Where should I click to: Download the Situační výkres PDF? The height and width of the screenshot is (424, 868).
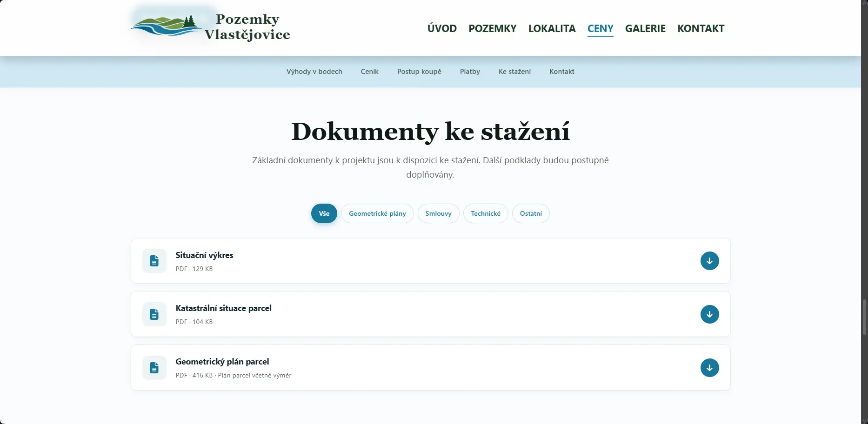(709, 261)
